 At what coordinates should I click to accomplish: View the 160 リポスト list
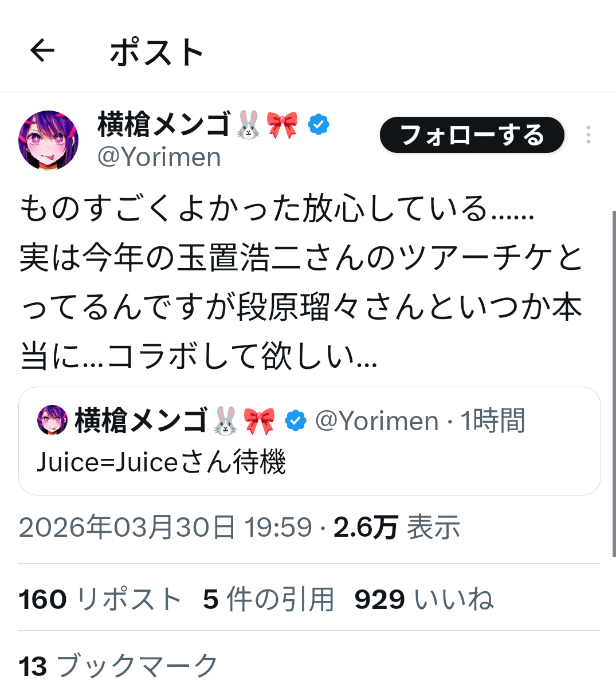tap(100, 600)
